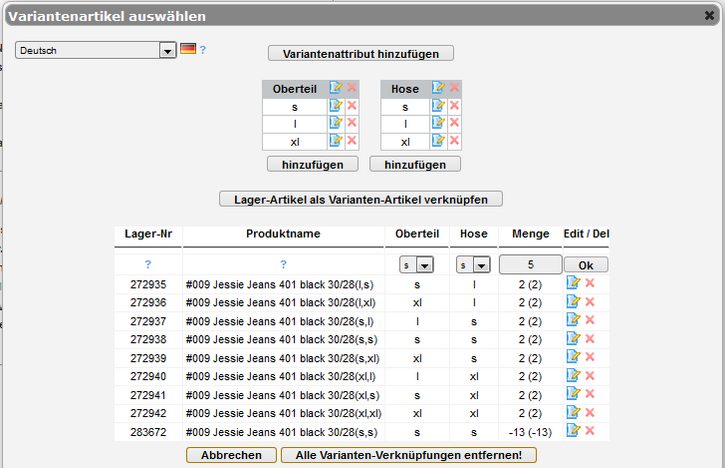Edit Hose value xl
Screen dimensions: 725x468
[438, 141]
